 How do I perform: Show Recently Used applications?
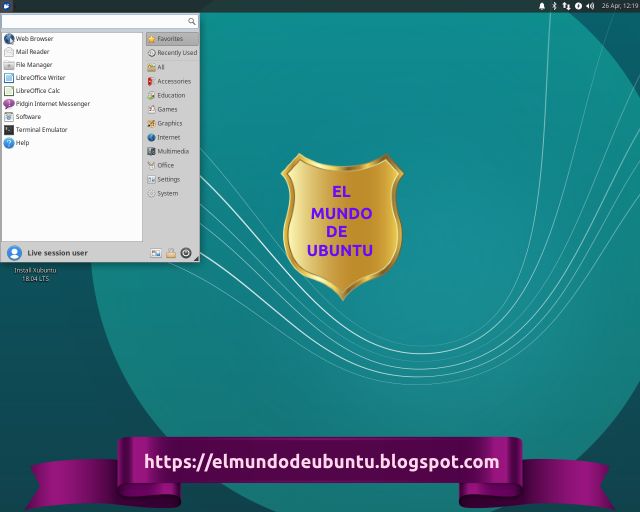point(172,53)
